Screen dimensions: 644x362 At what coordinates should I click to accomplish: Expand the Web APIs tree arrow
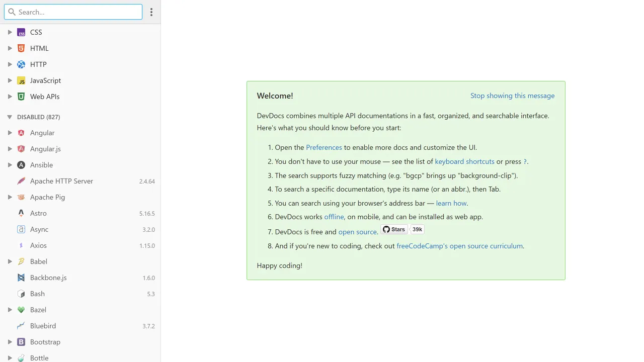coord(10,97)
